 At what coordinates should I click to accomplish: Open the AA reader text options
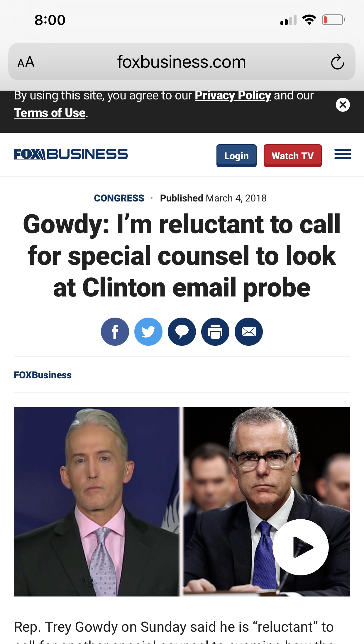(x=26, y=62)
